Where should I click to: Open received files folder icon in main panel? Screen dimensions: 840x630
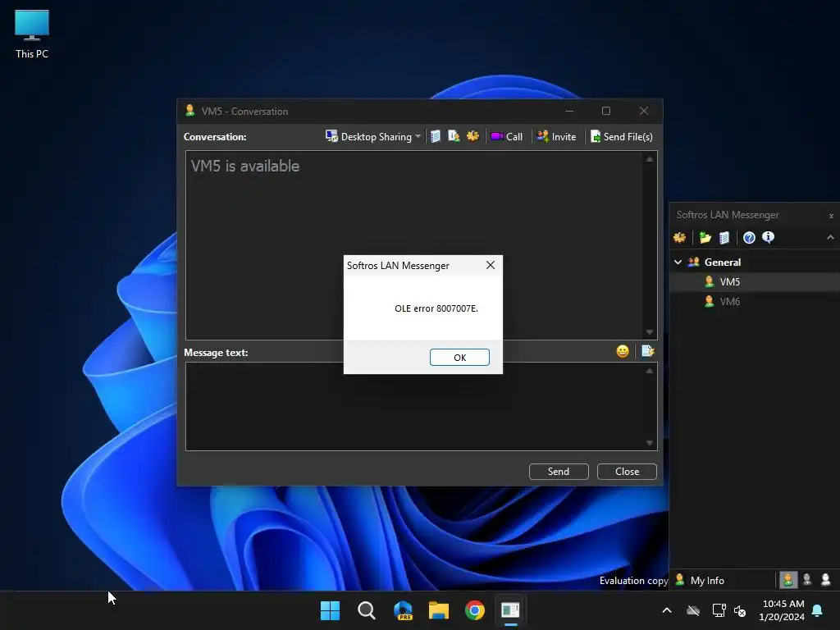pyautogui.click(x=705, y=238)
